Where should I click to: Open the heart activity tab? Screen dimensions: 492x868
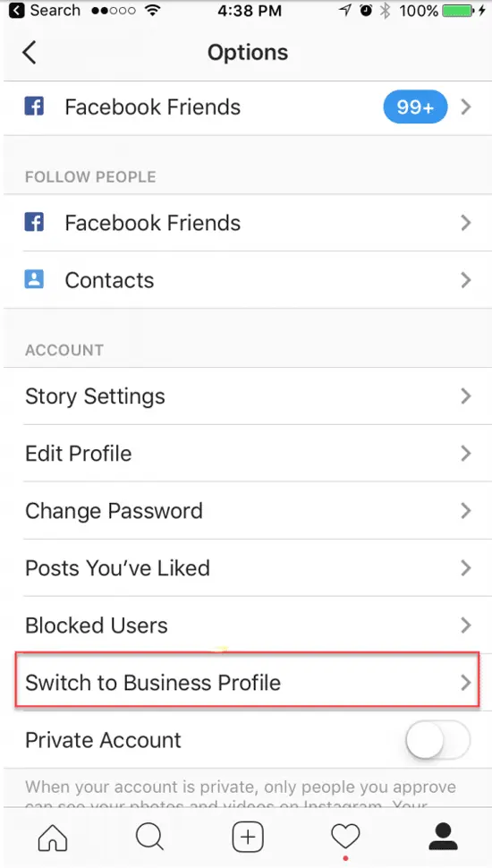(345, 836)
